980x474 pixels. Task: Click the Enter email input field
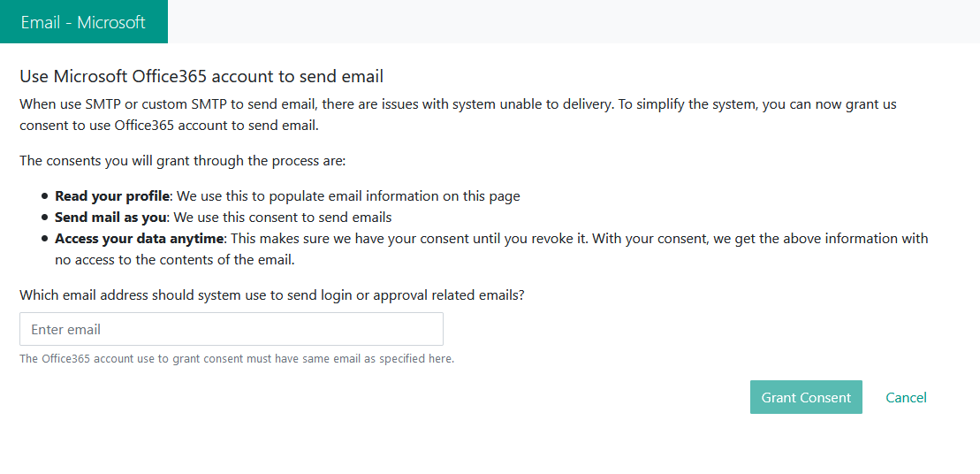click(232, 329)
